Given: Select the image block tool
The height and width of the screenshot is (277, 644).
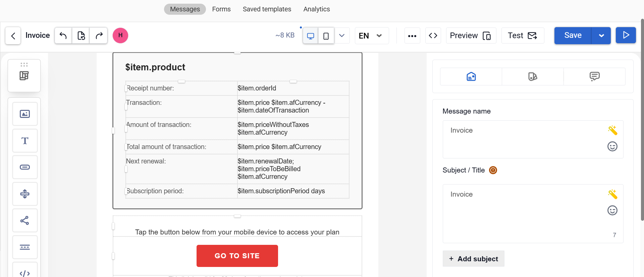Looking at the screenshot, I should (x=25, y=114).
